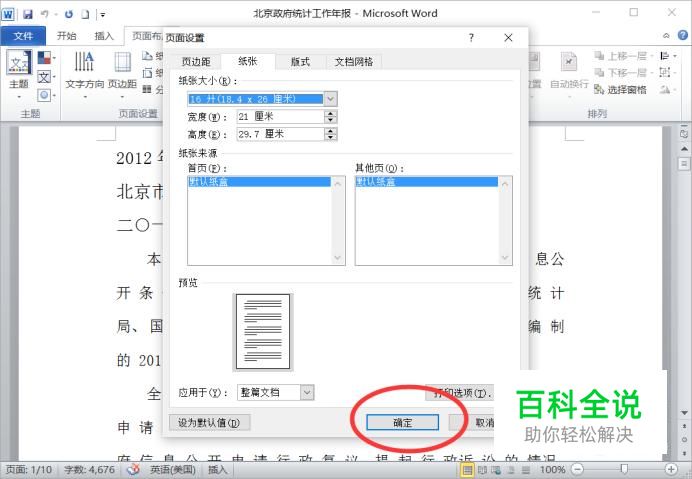692x479 pixels.
Task: Open theme effects circle icon
Action: (x=46, y=95)
